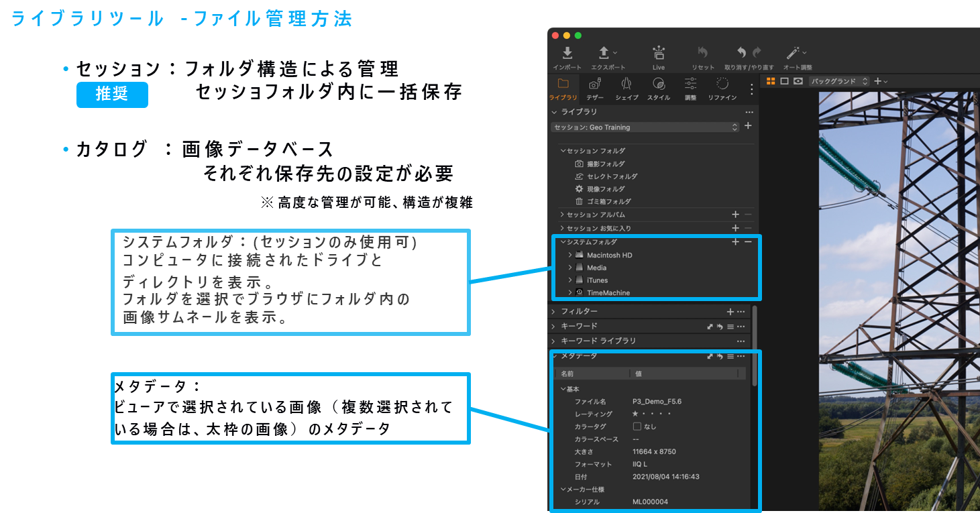Collapse the システムフォルダ group

pyautogui.click(x=563, y=241)
